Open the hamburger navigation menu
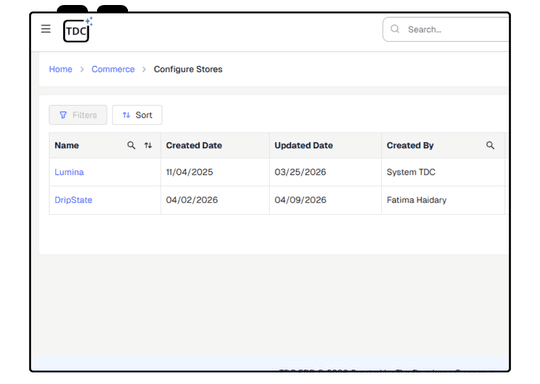Image resolution: width=540 pixels, height=384 pixels. click(46, 29)
